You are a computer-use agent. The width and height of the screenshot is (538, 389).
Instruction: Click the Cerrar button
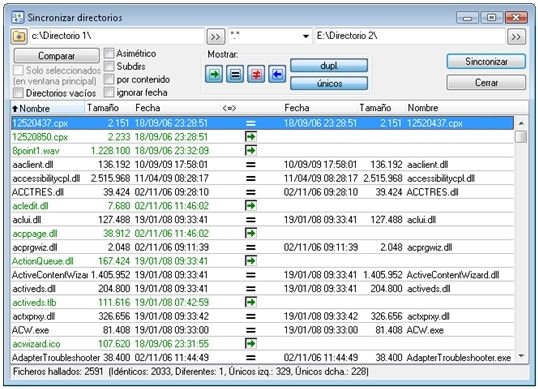coord(486,83)
